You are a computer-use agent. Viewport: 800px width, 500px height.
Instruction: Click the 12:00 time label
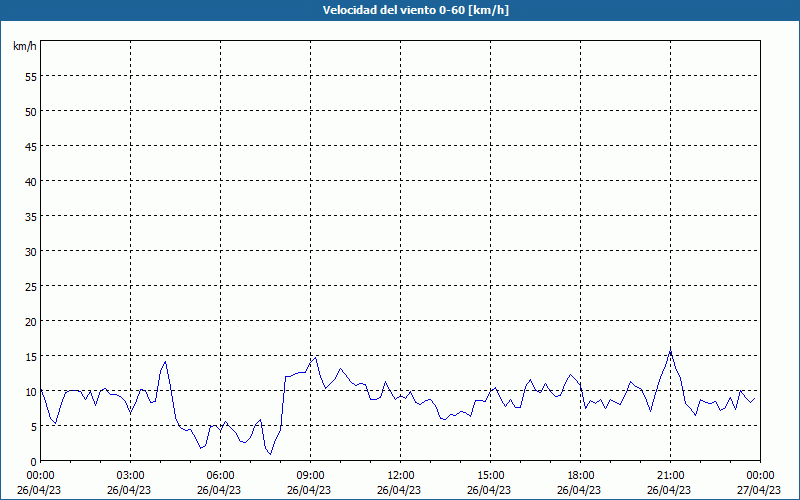(x=401, y=476)
